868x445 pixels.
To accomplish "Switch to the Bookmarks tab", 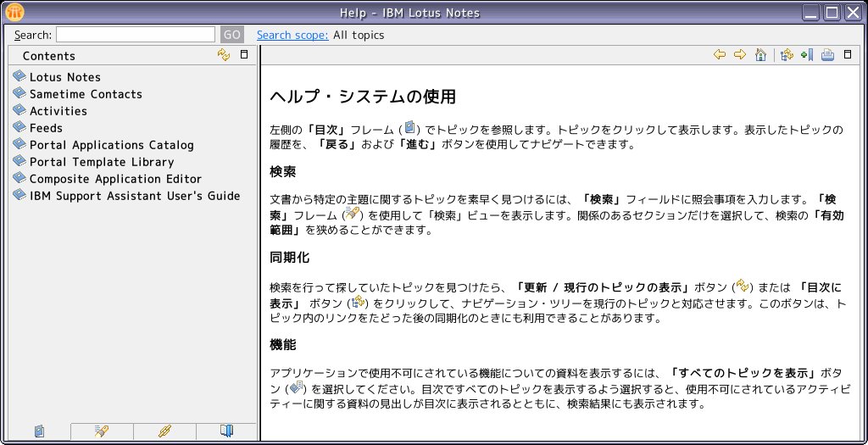I will pos(226,431).
